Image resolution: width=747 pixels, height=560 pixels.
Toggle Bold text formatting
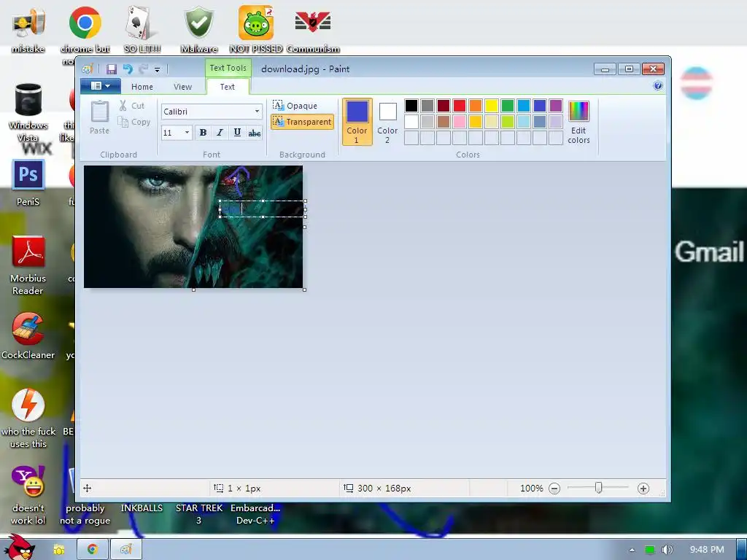click(203, 133)
